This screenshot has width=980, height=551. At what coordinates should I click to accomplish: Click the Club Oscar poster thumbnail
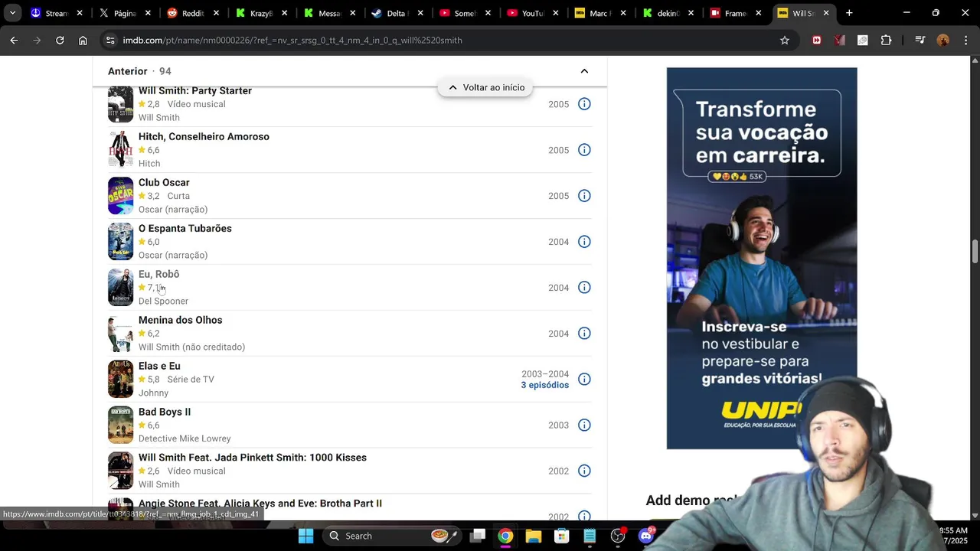pyautogui.click(x=120, y=196)
